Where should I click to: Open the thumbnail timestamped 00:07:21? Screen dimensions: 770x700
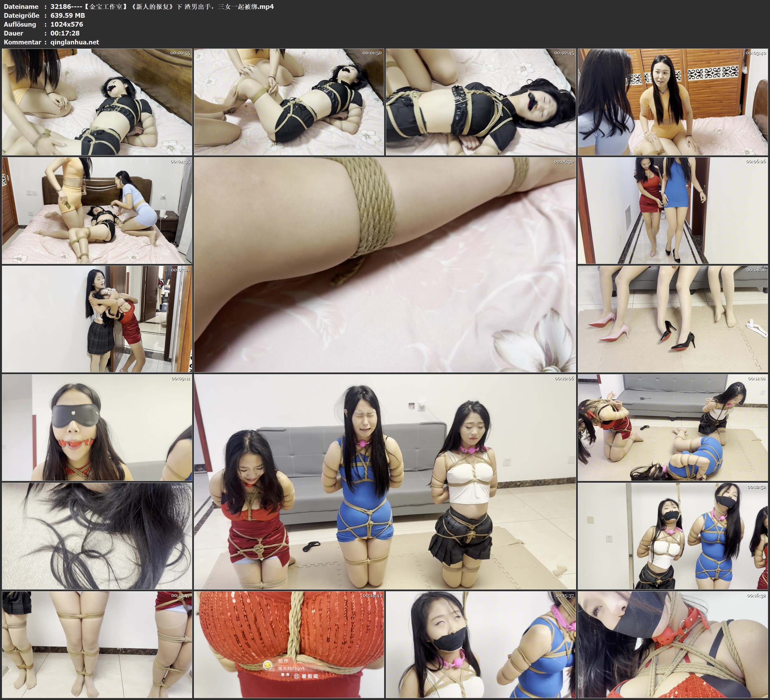97,319
